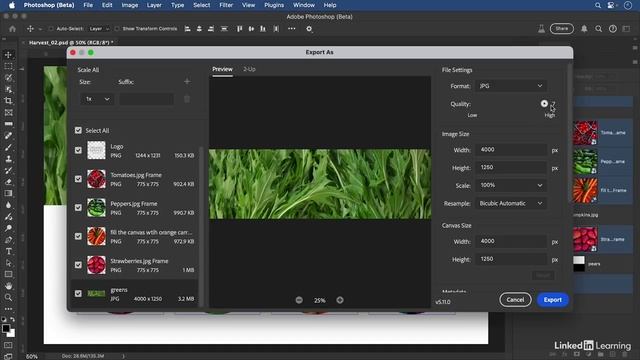Screen dimensions: 640x360
Task: Select the Frame tool
Action: tap(9, 112)
